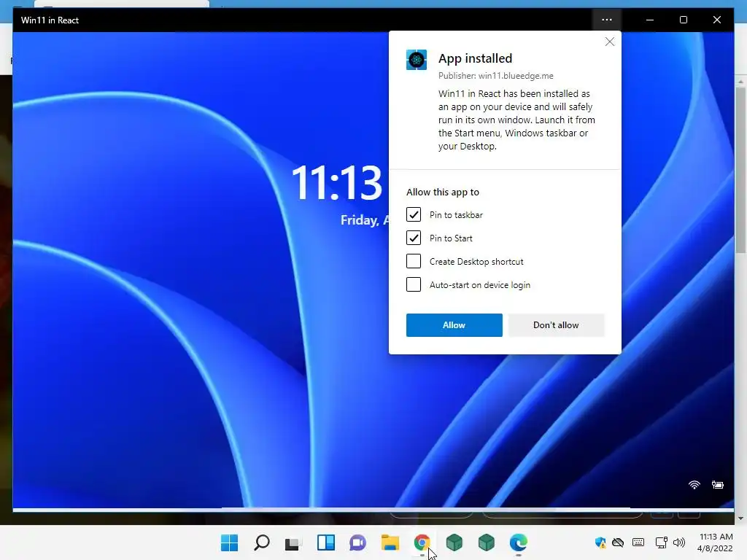This screenshot has height=560, width=747.
Task: Open the first green cube app icon
Action: click(454, 542)
